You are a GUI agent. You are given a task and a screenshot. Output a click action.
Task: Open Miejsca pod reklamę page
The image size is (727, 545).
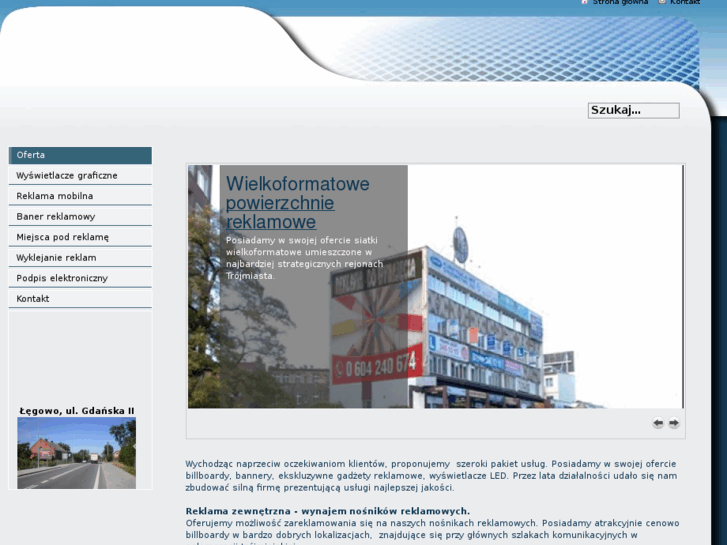[80, 237]
